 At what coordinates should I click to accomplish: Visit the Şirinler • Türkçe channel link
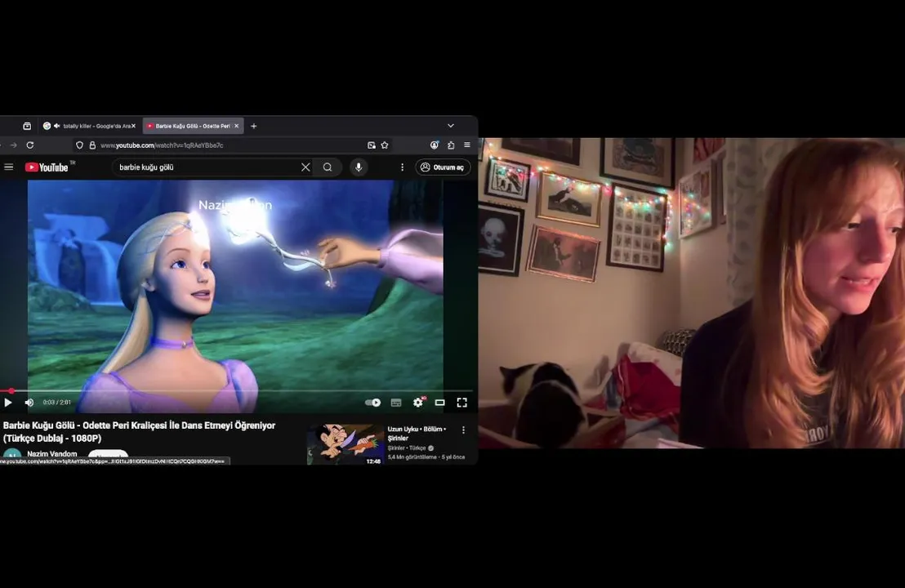(407, 448)
